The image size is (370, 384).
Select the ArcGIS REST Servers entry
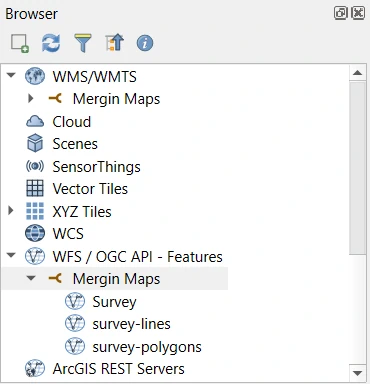point(118,369)
